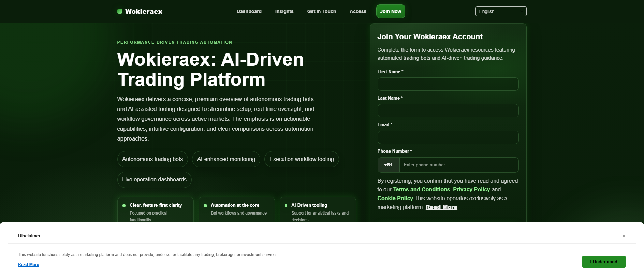This screenshot has height=279, width=644.
Task: Click the Live operation dashboards pill
Action: pyautogui.click(x=154, y=180)
